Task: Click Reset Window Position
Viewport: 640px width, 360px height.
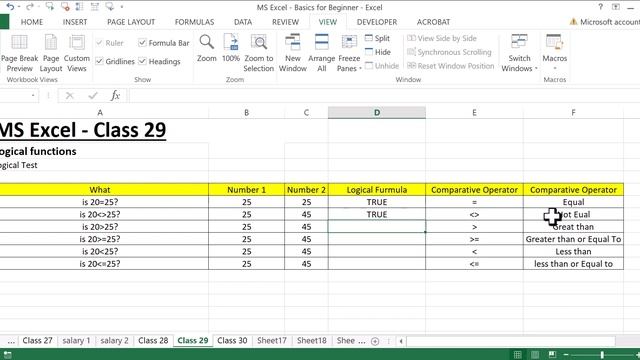Action: point(451,66)
